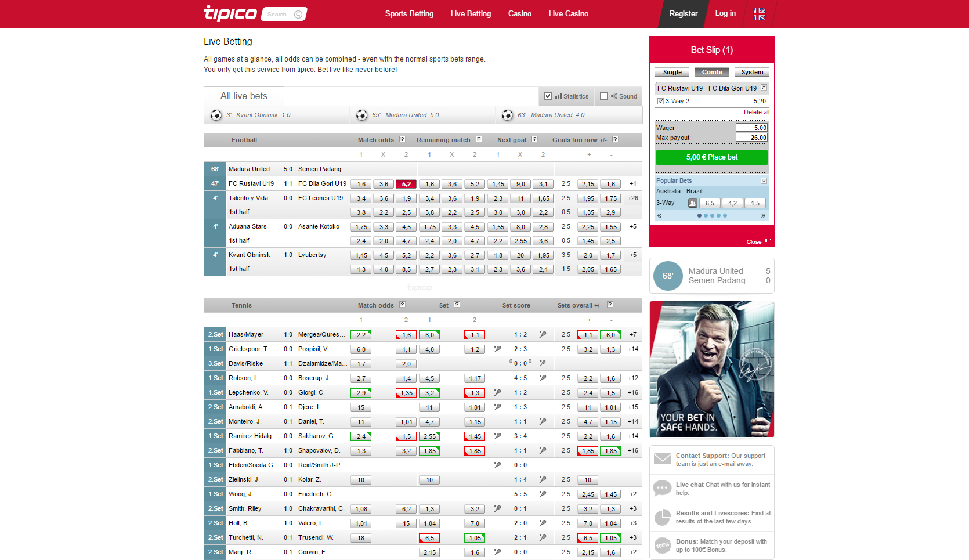Enable the Sound checkbox
Image resolution: width=969 pixels, height=560 pixels.
[603, 96]
